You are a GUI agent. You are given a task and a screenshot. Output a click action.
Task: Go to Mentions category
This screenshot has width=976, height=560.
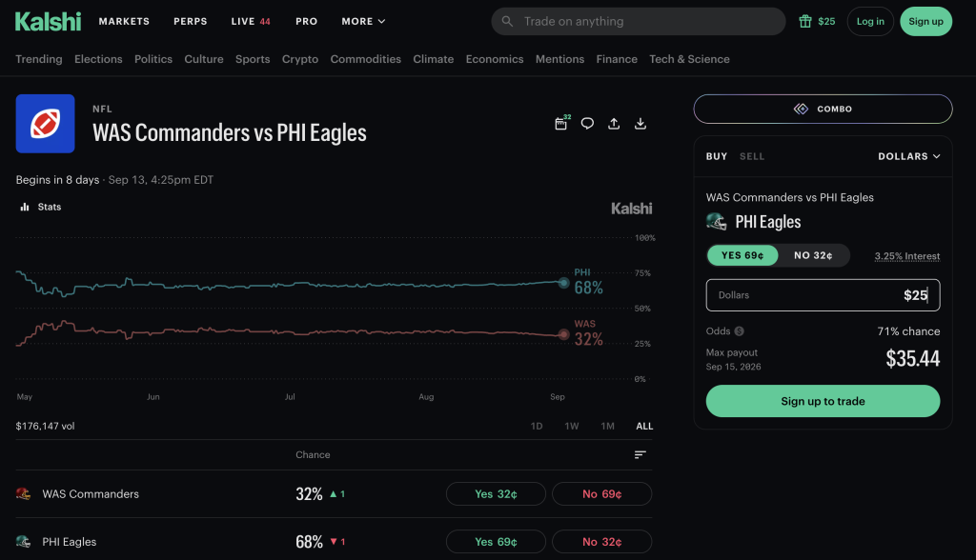pyautogui.click(x=559, y=59)
